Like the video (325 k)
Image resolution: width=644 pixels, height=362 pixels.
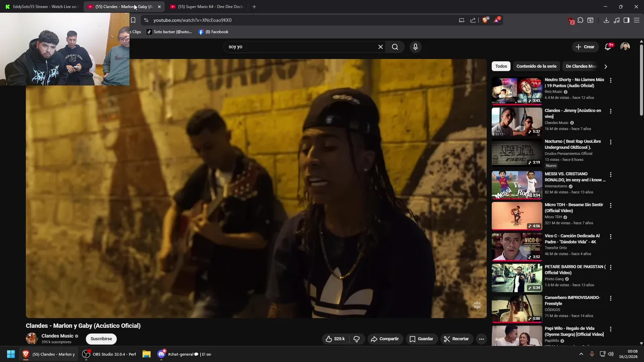click(x=335, y=339)
